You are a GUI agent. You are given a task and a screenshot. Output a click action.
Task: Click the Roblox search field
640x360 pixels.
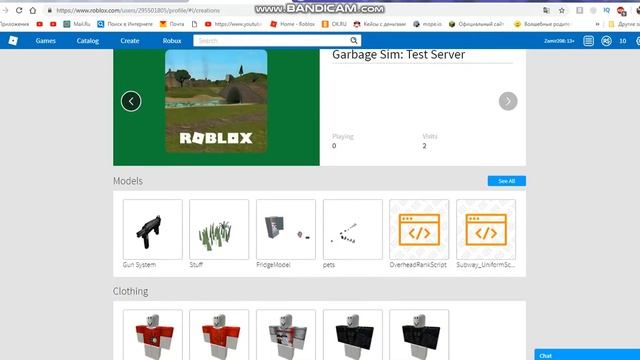point(271,40)
